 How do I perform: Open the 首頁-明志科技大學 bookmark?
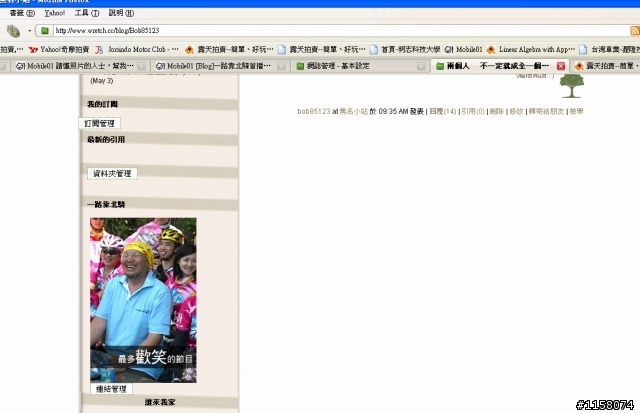(x=405, y=50)
